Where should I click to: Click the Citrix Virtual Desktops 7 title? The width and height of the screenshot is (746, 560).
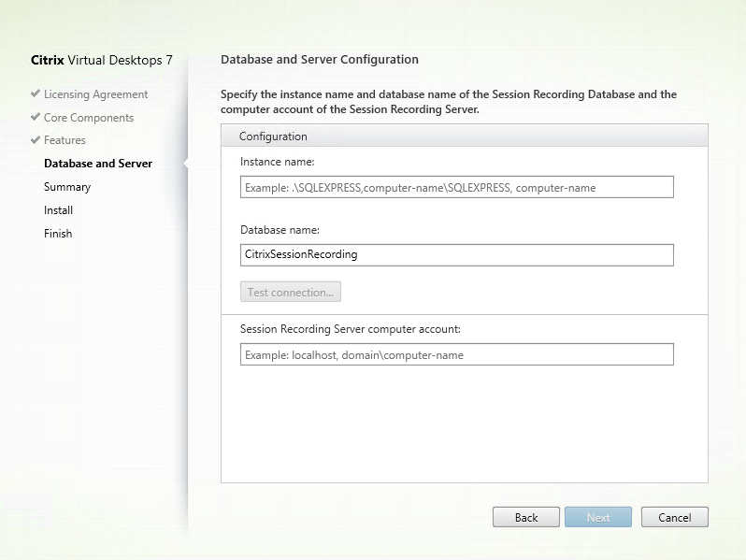[x=102, y=61]
